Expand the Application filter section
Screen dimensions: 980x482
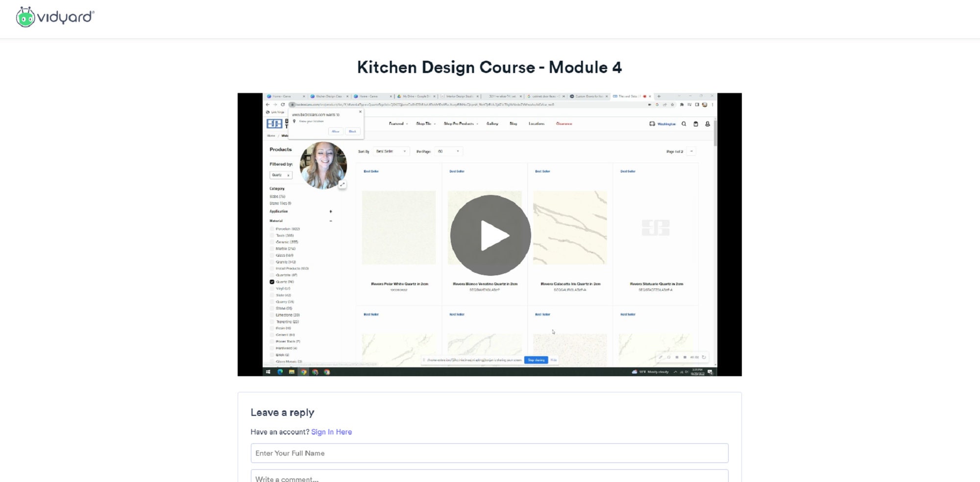tap(330, 211)
